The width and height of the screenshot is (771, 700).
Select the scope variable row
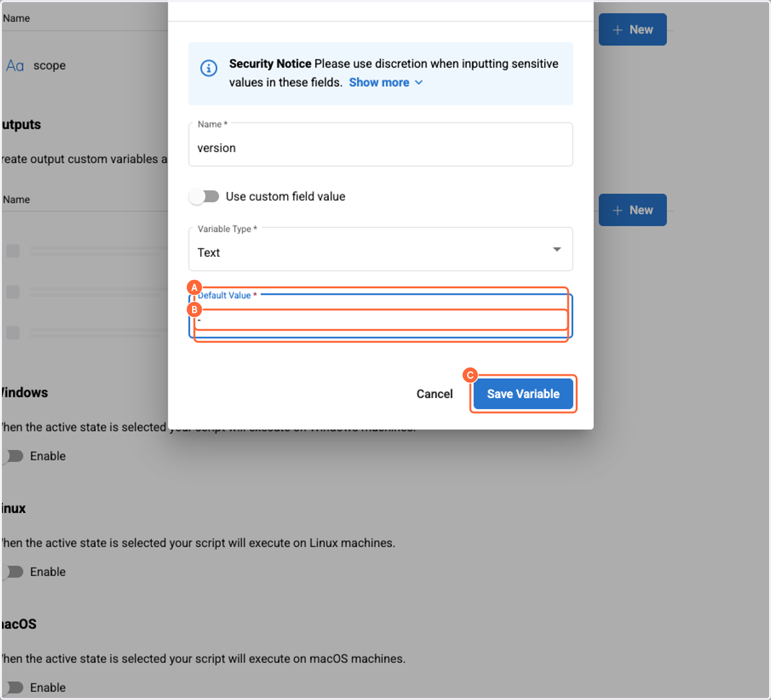click(x=85, y=66)
